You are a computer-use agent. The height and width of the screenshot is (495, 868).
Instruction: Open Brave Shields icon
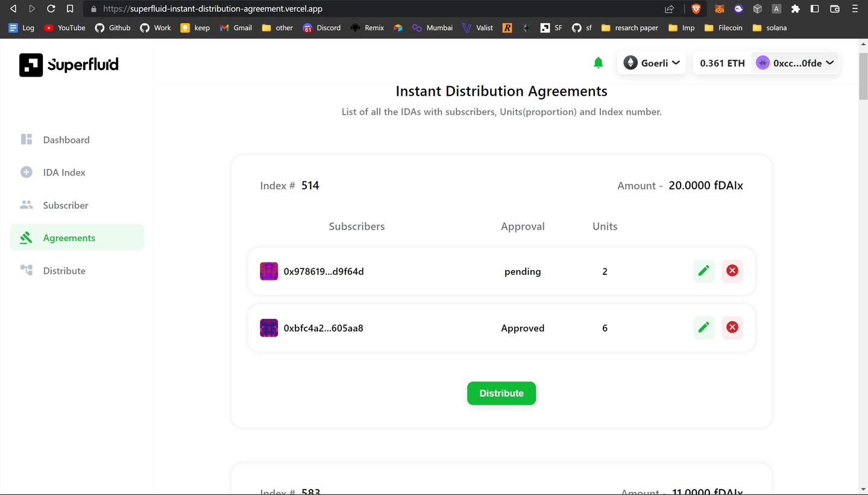tap(696, 8)
